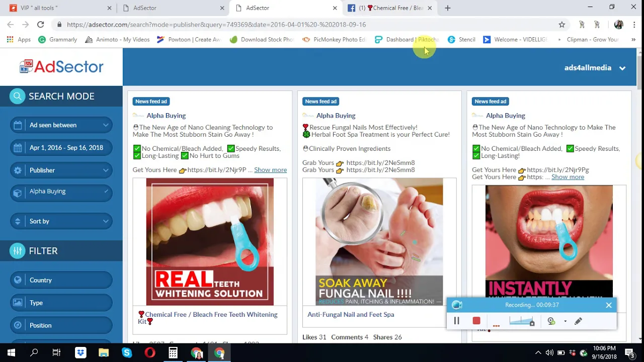This screenshot has width=644, height=362.
Task: Open the Instantly teeth whitening ad image
Action: click(x=549, y=241)
